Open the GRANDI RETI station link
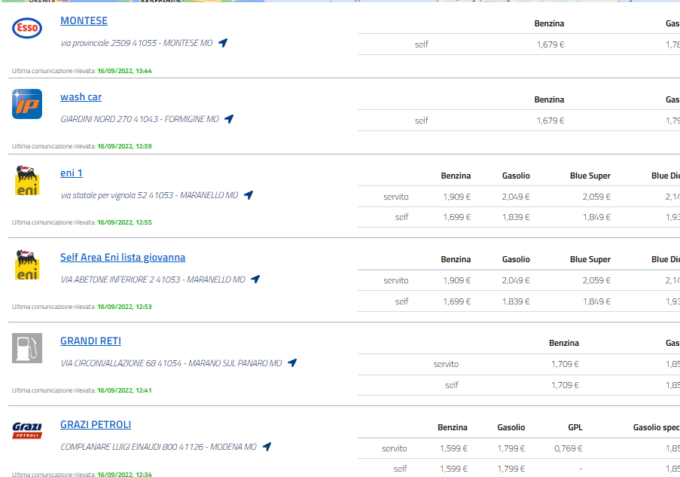680x477 pixels. coord(91,341)
